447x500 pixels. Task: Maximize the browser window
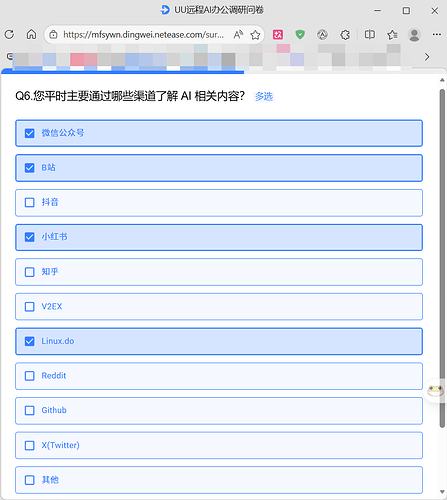406,11
